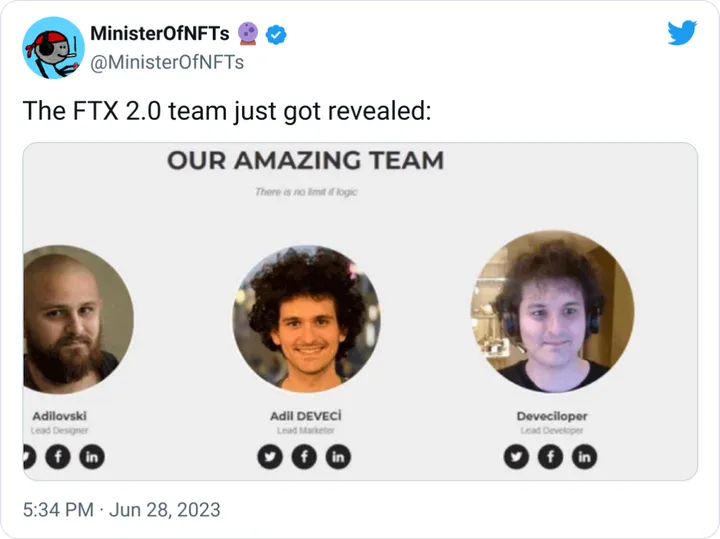The height and width of the screenshot is (539, 720).
Task: Click the blue verified badge
Action: [277, 35]
